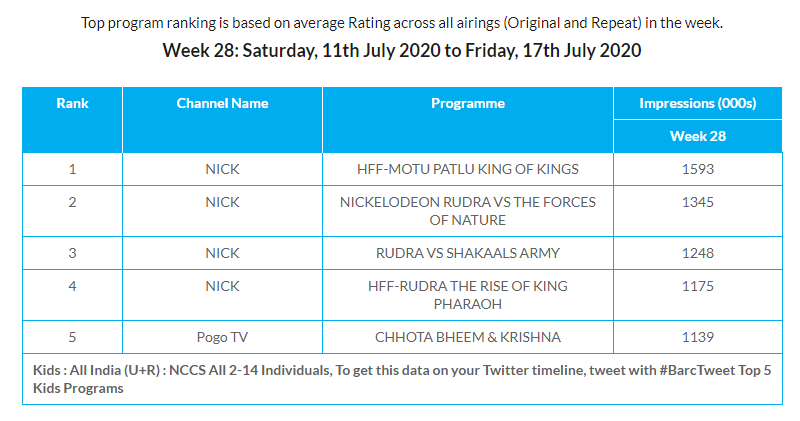The height and width of the screenshot is (421, 800).
Task: Select HFF-Rudra Rise of King Pharaoh
Action: (x=467, y=295)
